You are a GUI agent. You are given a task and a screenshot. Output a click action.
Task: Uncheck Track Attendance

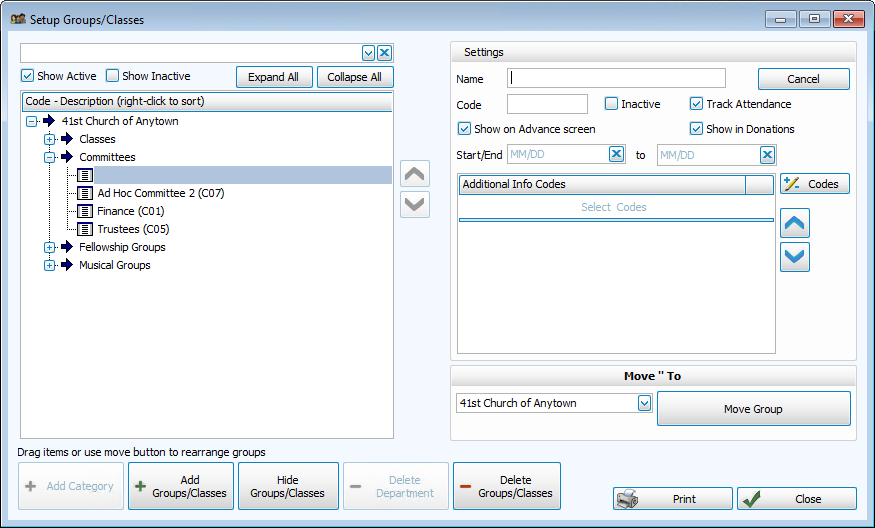pyautogui.click(x=697, y=104)
